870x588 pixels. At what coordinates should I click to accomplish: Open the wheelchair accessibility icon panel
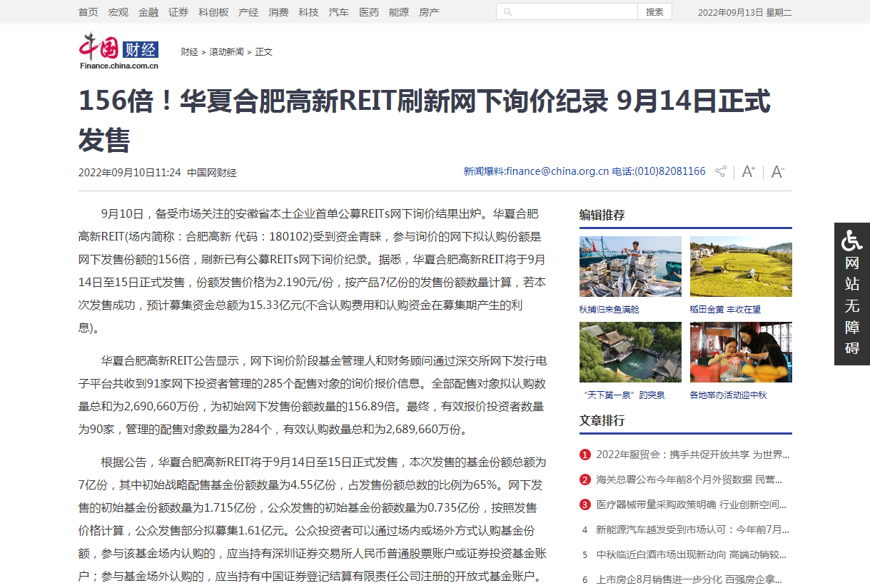click(852, 240)
